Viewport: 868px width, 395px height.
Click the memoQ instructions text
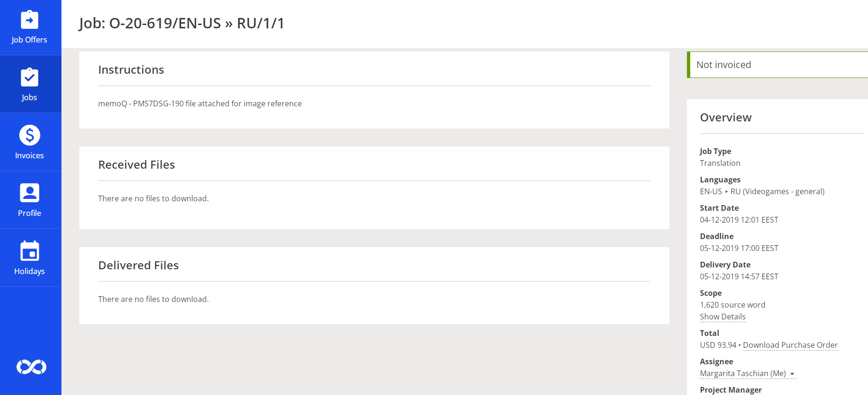pos(200,103)
